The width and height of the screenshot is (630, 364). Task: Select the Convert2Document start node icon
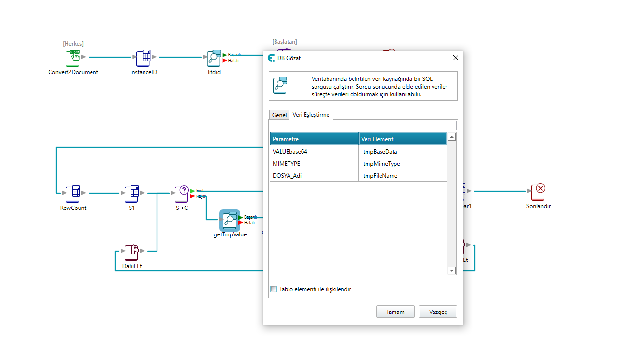coord(72,58)
